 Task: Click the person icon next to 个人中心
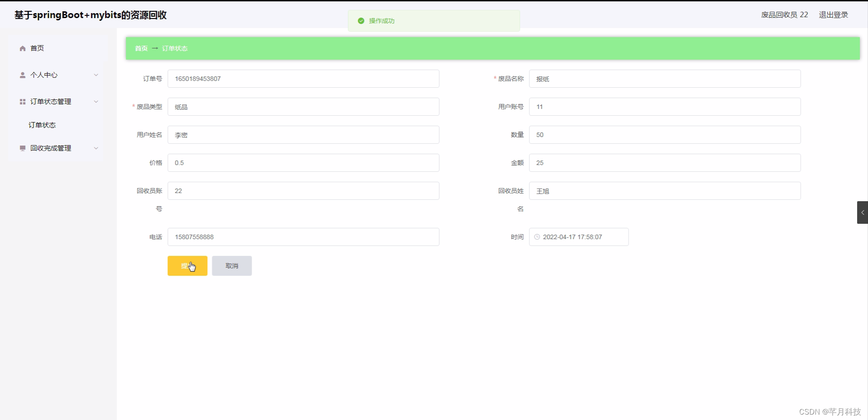(x=22, y=75)
